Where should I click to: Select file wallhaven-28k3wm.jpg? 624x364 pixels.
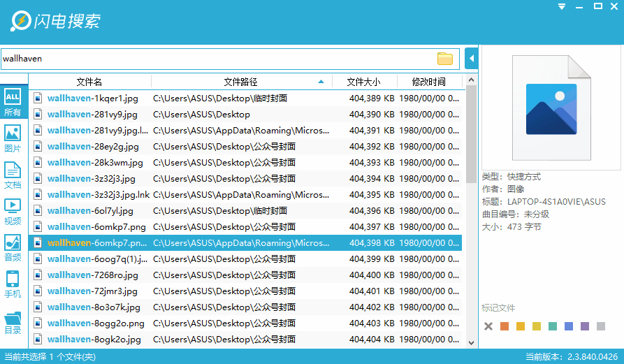click(x=245, y=163)
